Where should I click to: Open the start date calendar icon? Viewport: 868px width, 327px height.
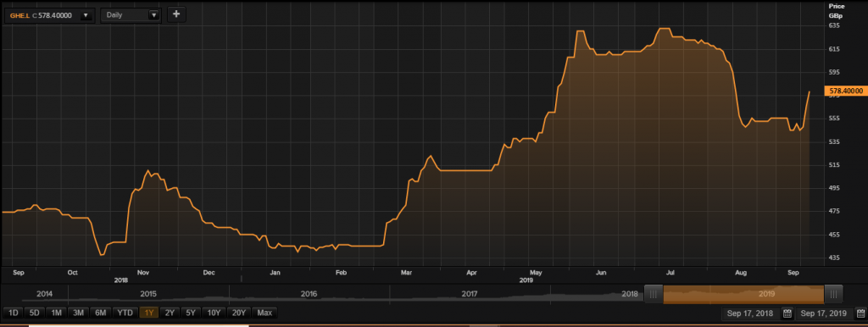pos(787,313)
